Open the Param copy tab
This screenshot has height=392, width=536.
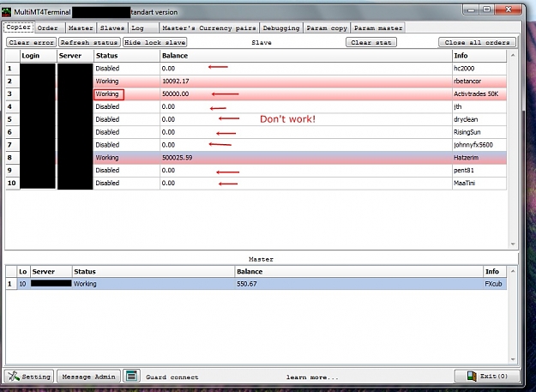coord(327,28)
